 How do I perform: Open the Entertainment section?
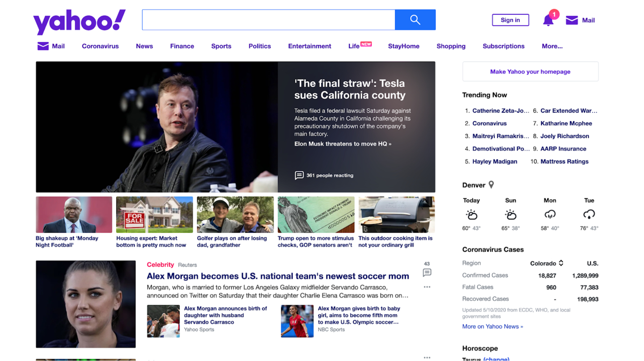[x=309, y=46]
